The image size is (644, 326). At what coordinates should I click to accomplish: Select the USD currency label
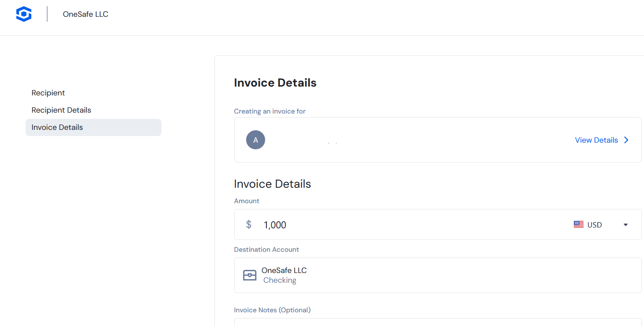(x=595, y=225)
